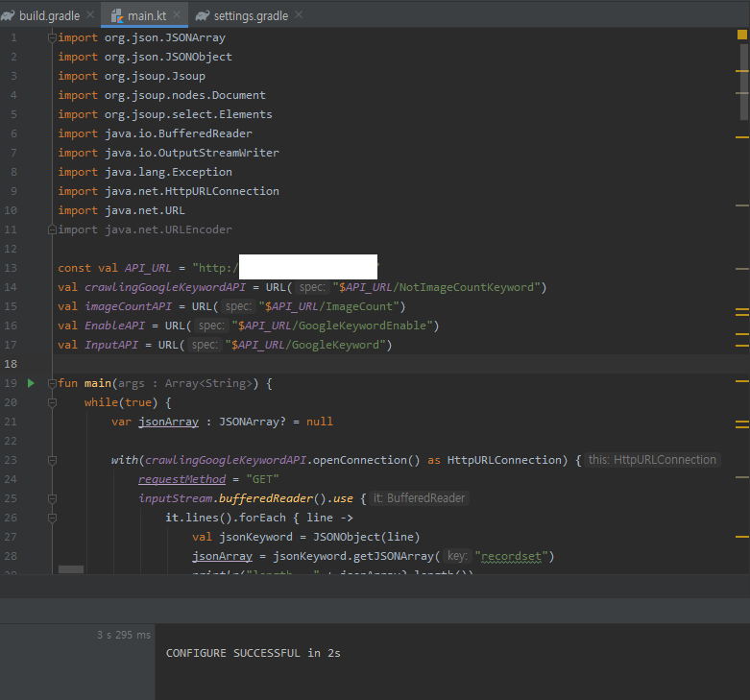Fold the while(true) block at line 20
Screen dimensions: 750x700
tap(52, 403)
